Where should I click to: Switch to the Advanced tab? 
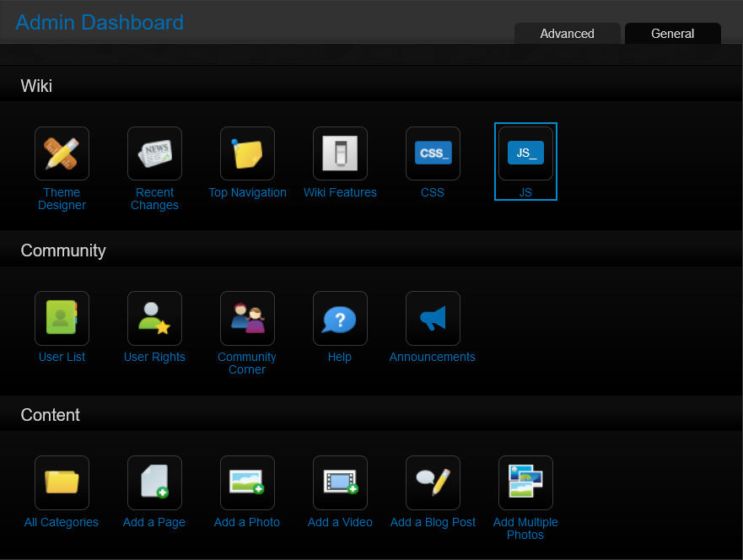coord(567,34)
